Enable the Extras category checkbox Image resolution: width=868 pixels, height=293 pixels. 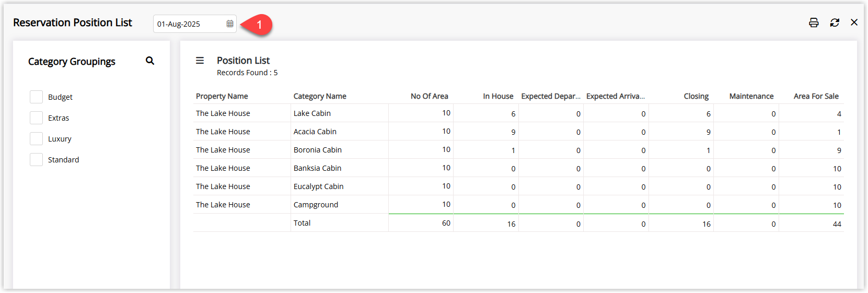36,118
